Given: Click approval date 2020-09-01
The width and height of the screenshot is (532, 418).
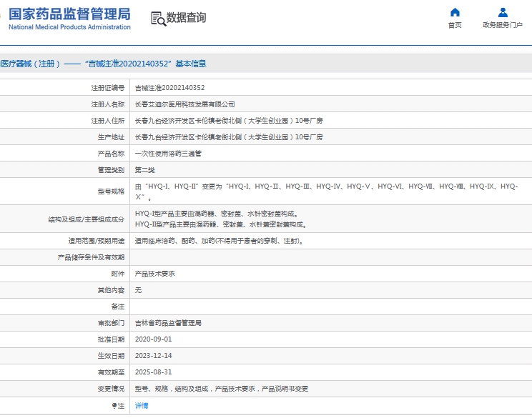Looking at the screenshot, I should (153, 339).
